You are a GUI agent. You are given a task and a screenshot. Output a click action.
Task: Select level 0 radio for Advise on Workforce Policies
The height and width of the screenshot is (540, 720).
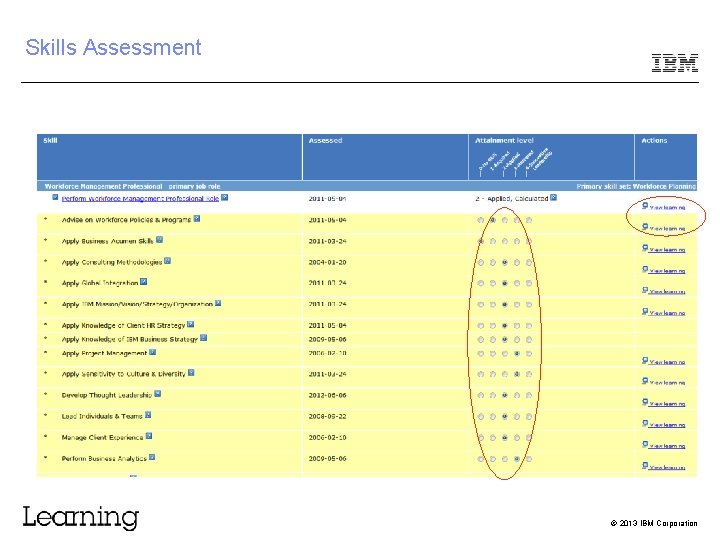coord(481,220)
